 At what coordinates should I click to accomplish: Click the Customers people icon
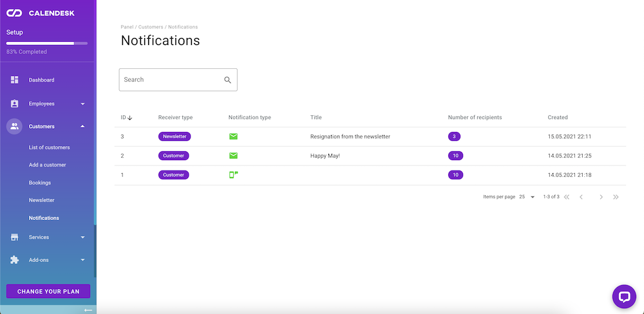coord(14,126)
